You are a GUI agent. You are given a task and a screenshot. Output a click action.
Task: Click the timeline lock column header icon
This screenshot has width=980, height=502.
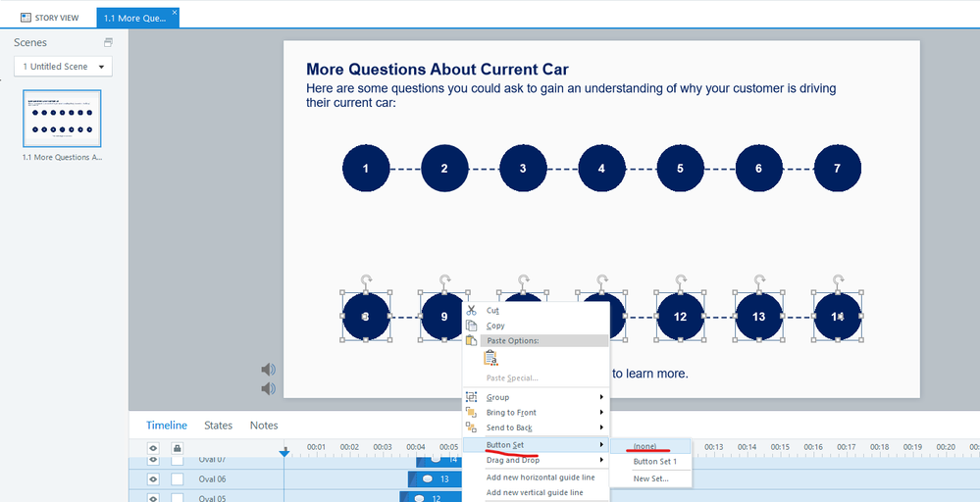point(178,448)
